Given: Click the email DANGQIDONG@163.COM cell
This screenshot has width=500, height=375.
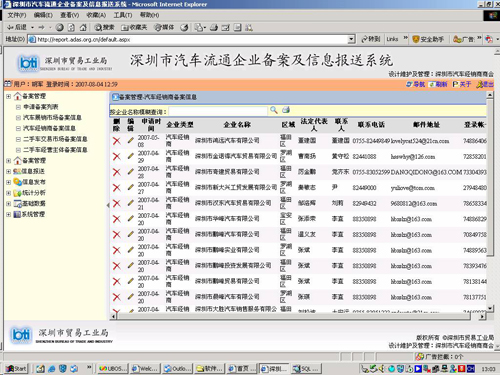Looking at the screenshot, I should (x=426, y=172).
